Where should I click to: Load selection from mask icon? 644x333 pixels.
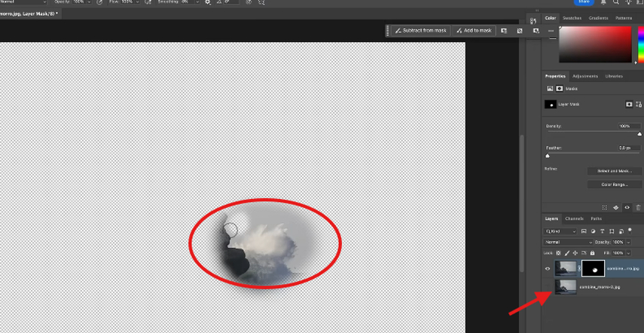point(605,207)
